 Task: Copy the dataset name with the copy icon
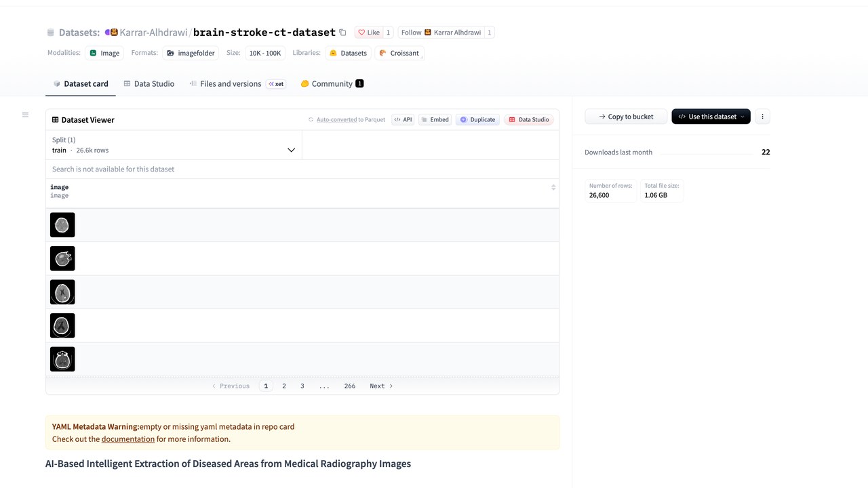(342, 33)
